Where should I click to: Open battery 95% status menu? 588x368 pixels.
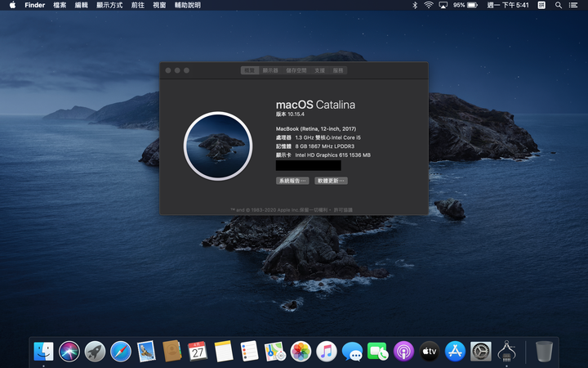click(x=465, y=5)
